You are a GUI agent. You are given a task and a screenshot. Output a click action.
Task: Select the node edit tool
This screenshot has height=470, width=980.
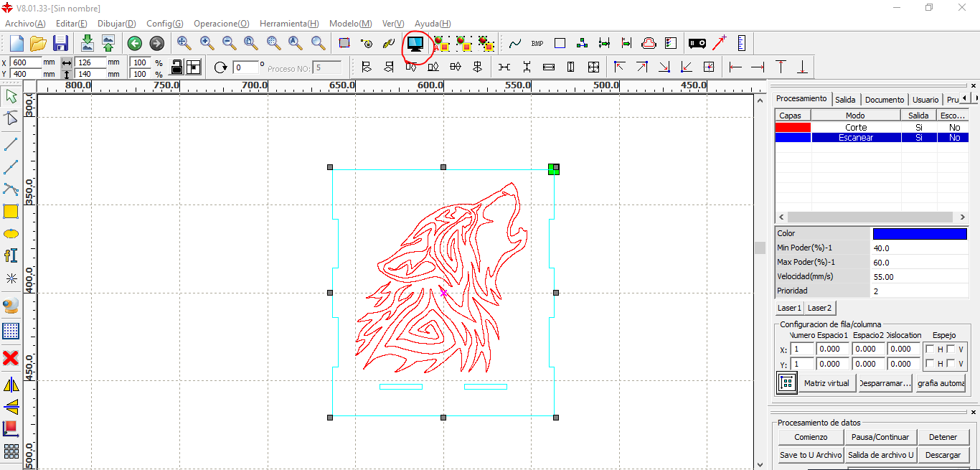[11, 118]
